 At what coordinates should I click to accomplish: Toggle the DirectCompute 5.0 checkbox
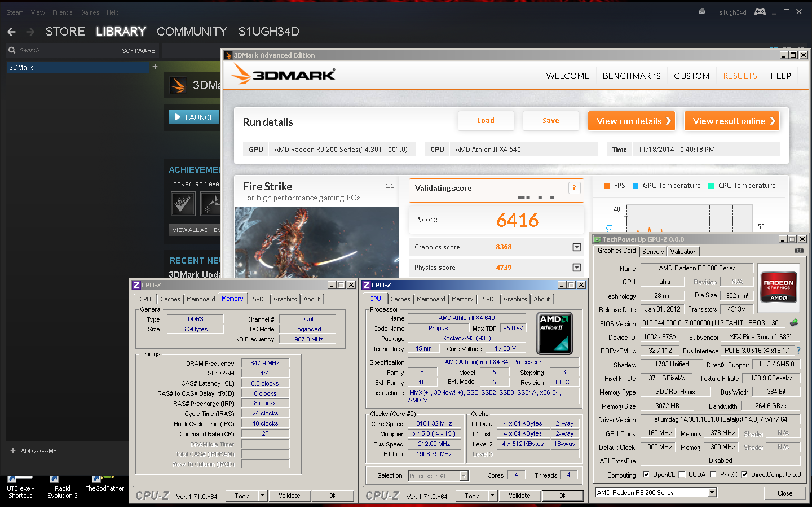(744, 475)
